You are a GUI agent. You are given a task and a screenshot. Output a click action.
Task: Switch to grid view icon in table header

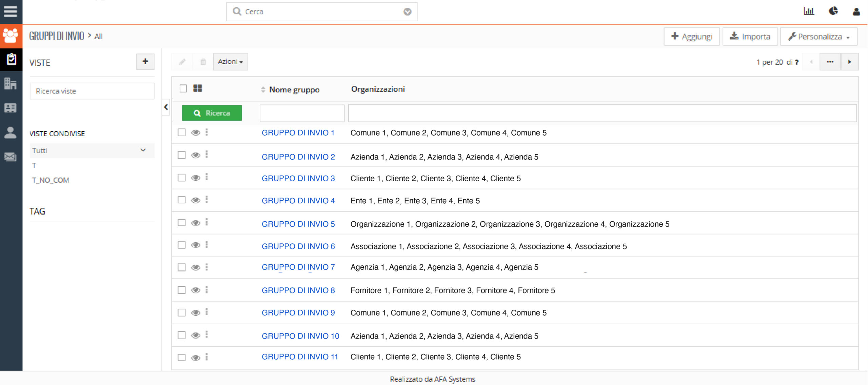[198, 88]
